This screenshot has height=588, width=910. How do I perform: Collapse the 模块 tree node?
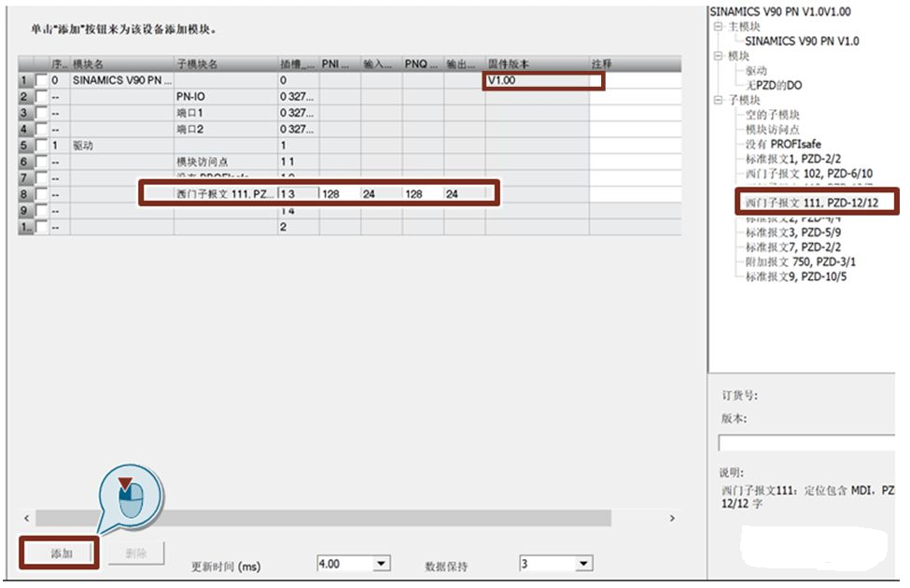[718, 56]
